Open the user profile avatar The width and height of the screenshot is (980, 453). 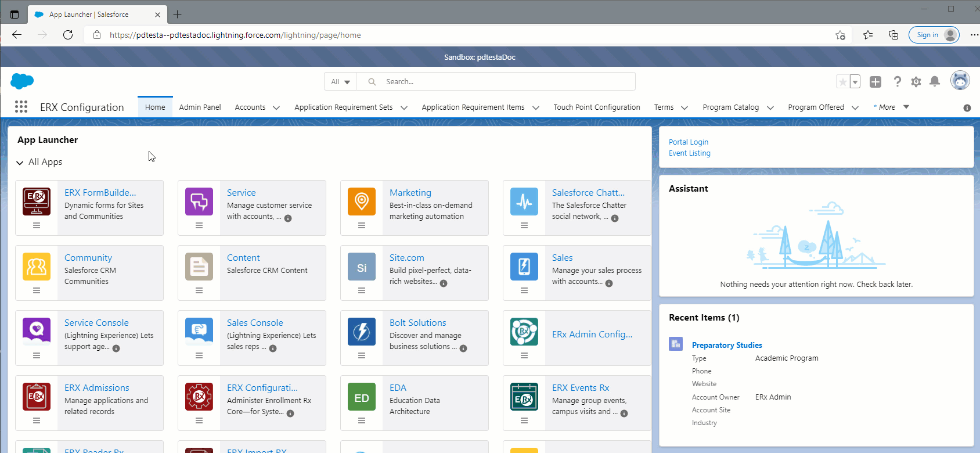960,81
